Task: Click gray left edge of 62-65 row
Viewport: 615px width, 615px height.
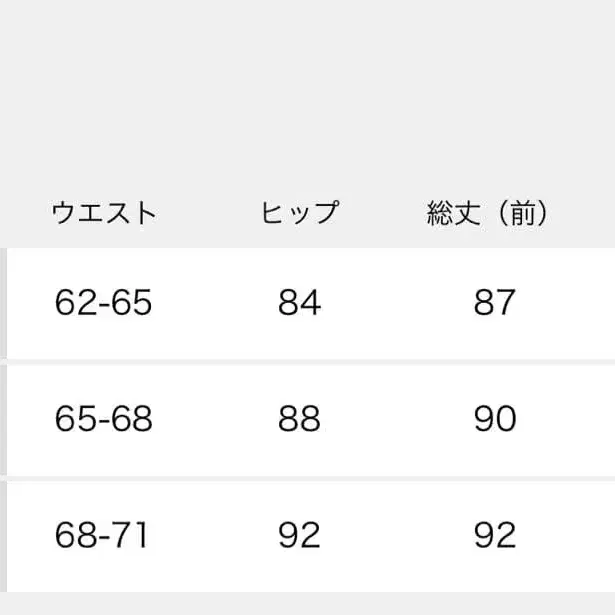Action: point(3,302)
